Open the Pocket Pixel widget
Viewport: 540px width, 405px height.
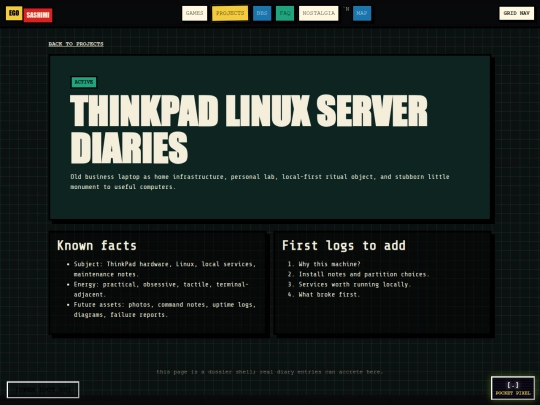(x=513, y=388)
